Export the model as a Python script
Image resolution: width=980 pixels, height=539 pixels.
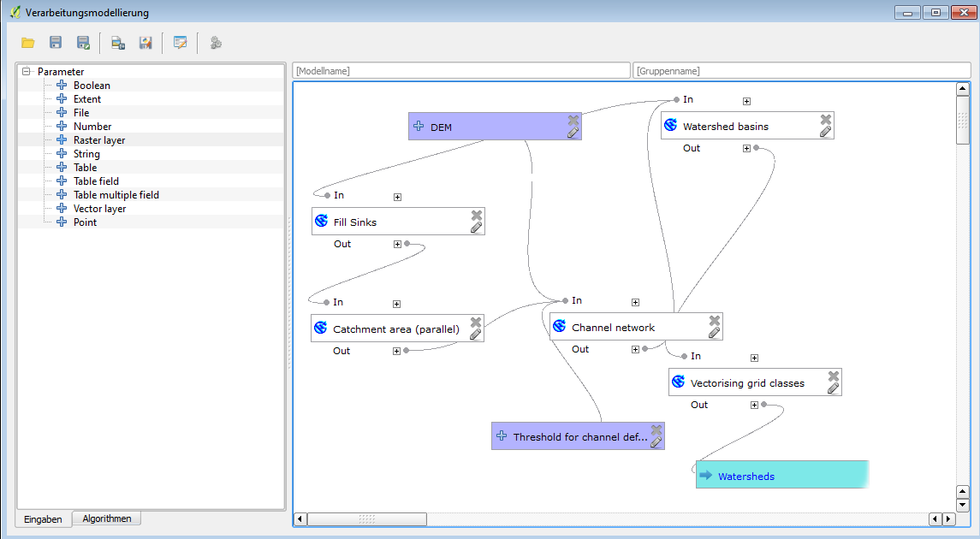146,43
